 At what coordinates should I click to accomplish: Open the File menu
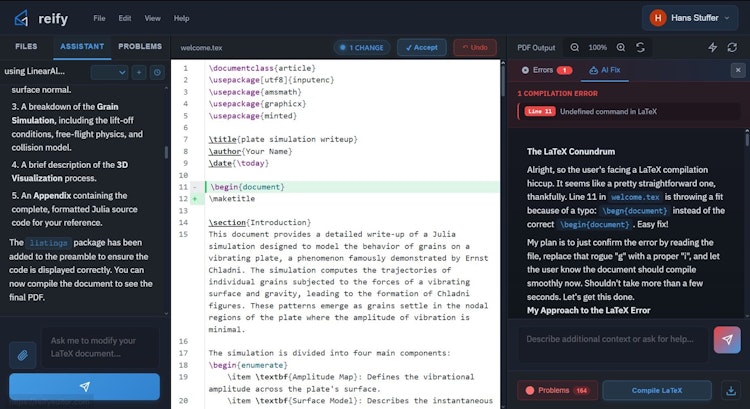click(x=99, y=18)
